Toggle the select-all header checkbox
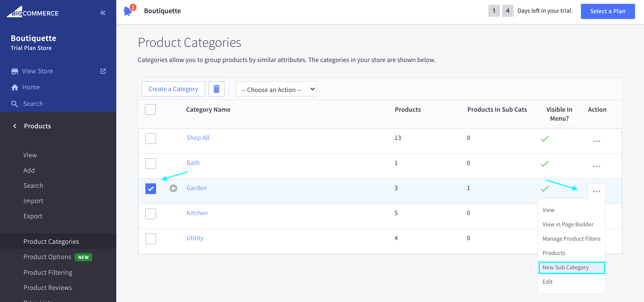 150,110
